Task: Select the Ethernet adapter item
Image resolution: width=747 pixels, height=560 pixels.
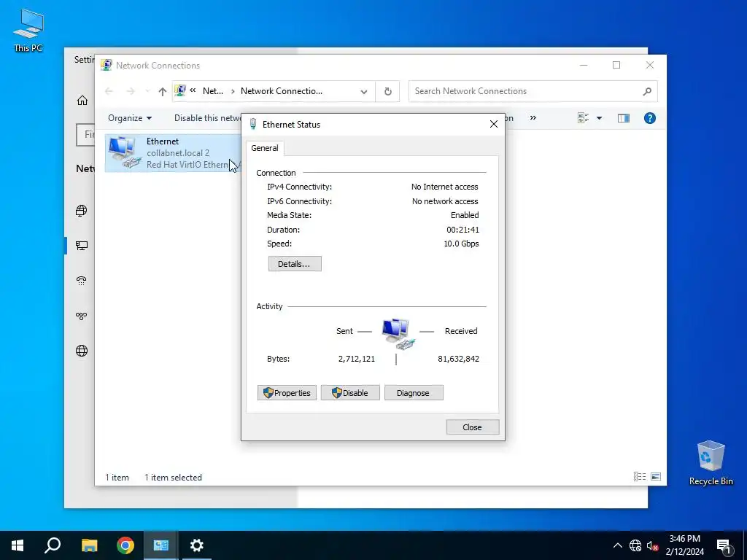Action: coord(172,153)
